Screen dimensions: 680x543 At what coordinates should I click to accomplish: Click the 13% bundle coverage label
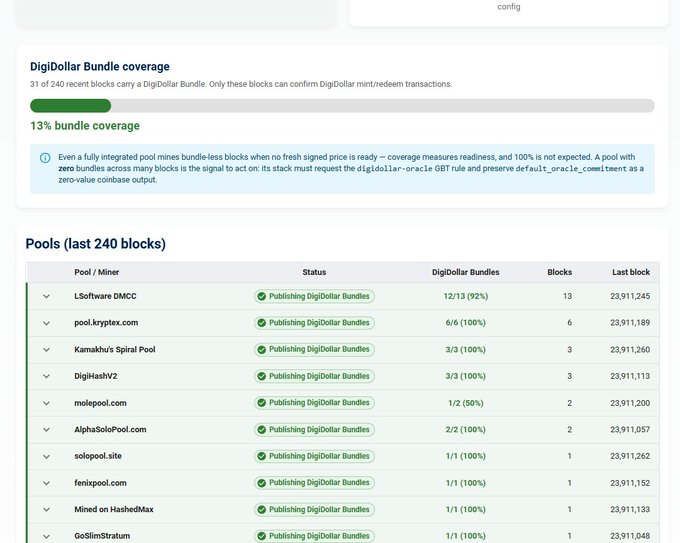tap(85, 126)
